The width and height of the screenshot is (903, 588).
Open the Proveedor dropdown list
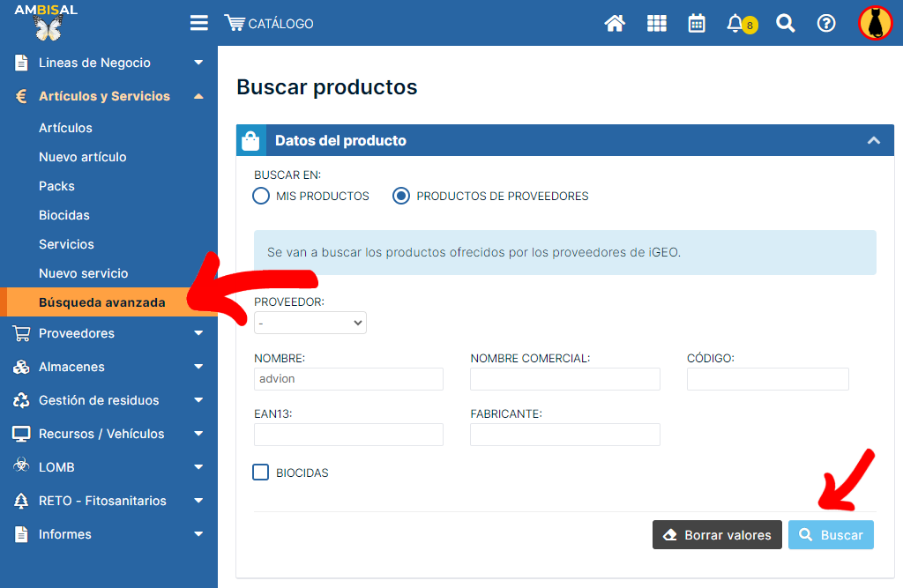(310, 324)
